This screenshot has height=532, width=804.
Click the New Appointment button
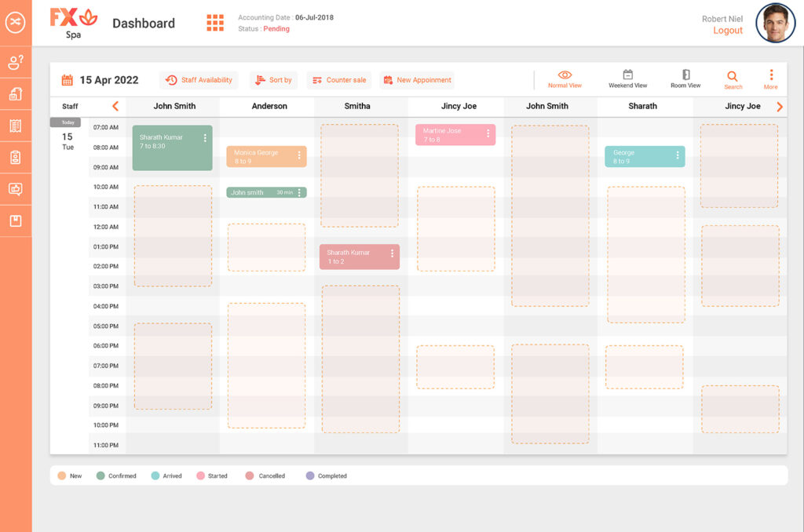(417, 80)
